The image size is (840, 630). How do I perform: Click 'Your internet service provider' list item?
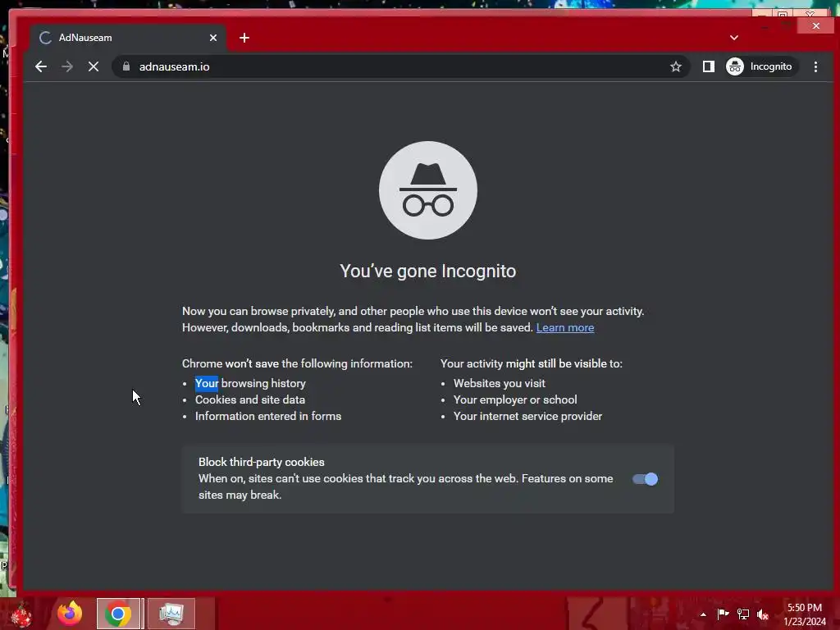click(x=527, y=416)
